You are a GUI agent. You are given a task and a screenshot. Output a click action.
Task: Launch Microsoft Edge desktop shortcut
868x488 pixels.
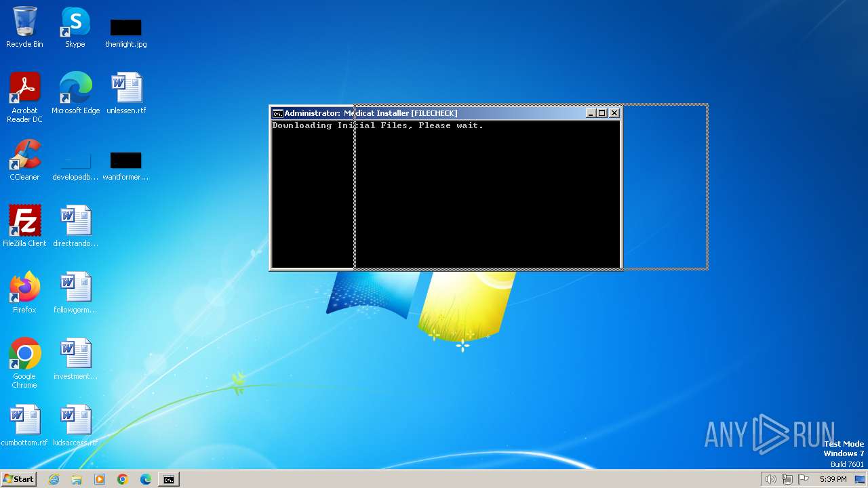75,93
